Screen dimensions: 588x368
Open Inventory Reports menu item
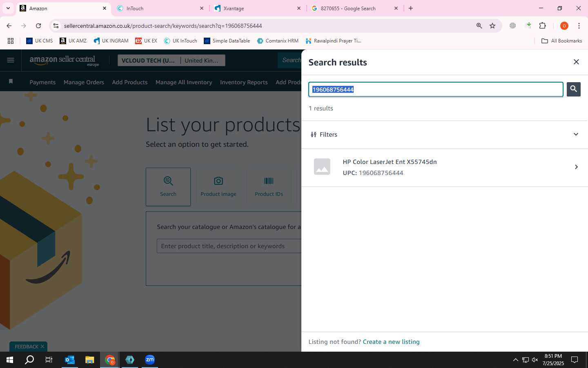click(244, 82)
